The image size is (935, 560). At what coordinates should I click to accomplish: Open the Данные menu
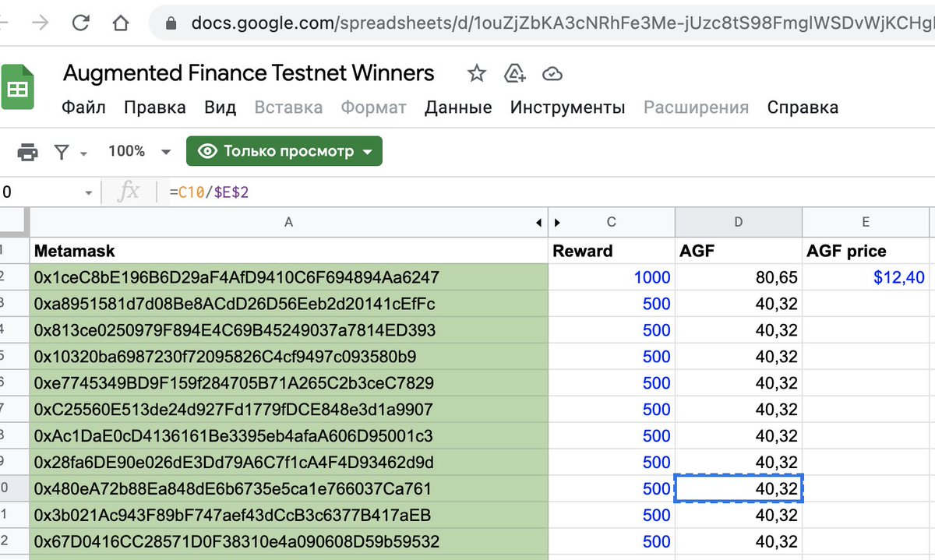click(x=458, y=107)
